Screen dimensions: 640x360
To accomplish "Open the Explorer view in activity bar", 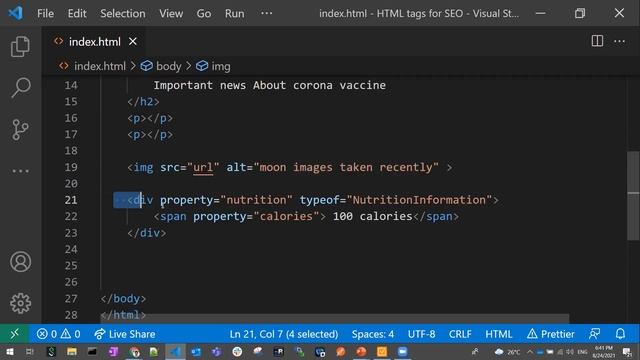I will point(20,46).
